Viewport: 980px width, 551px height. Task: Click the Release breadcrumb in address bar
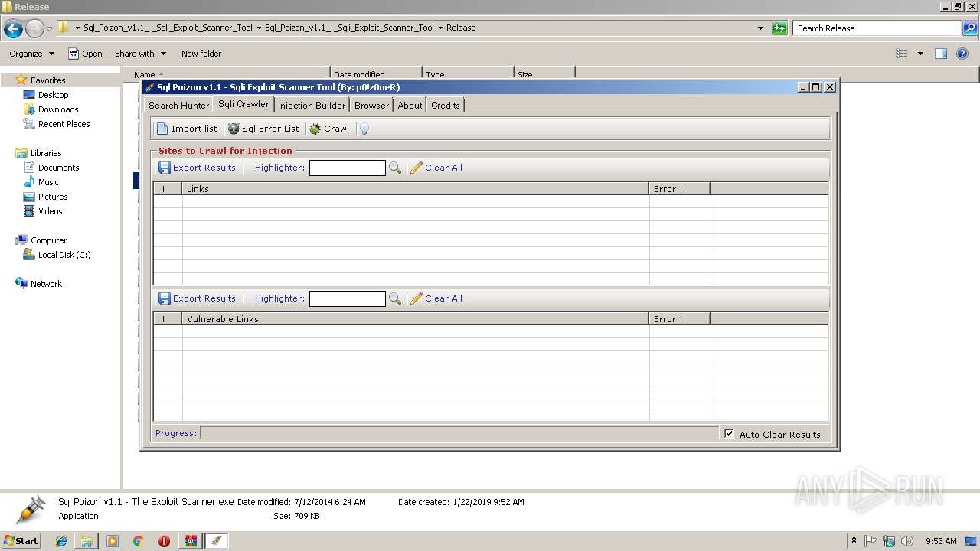tap(461, 28)
